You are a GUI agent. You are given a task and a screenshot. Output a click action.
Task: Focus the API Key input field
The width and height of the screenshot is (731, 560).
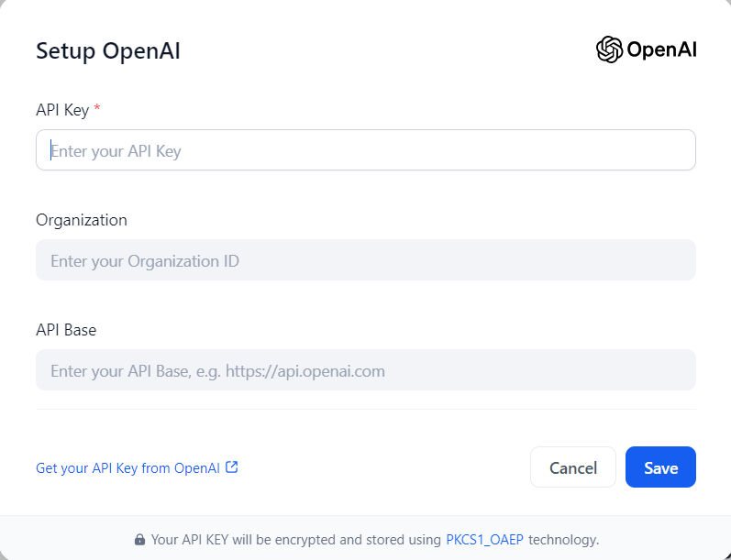click(365, 150)
